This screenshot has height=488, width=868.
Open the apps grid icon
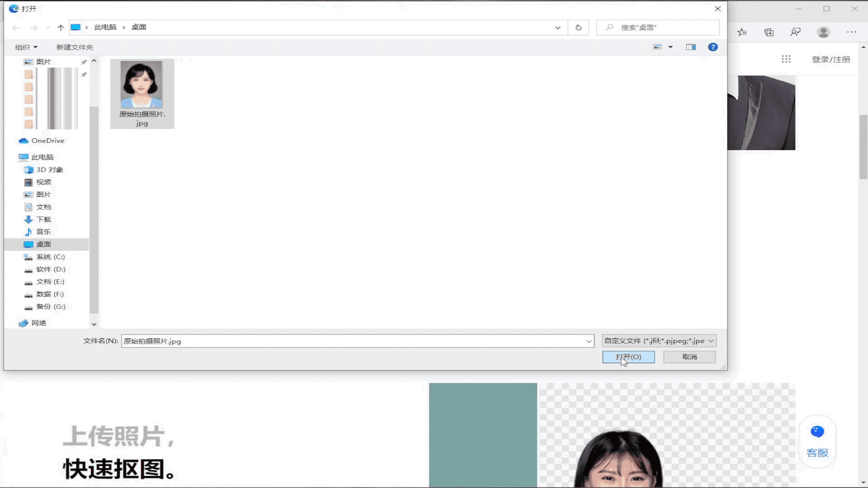coord(786,59)
